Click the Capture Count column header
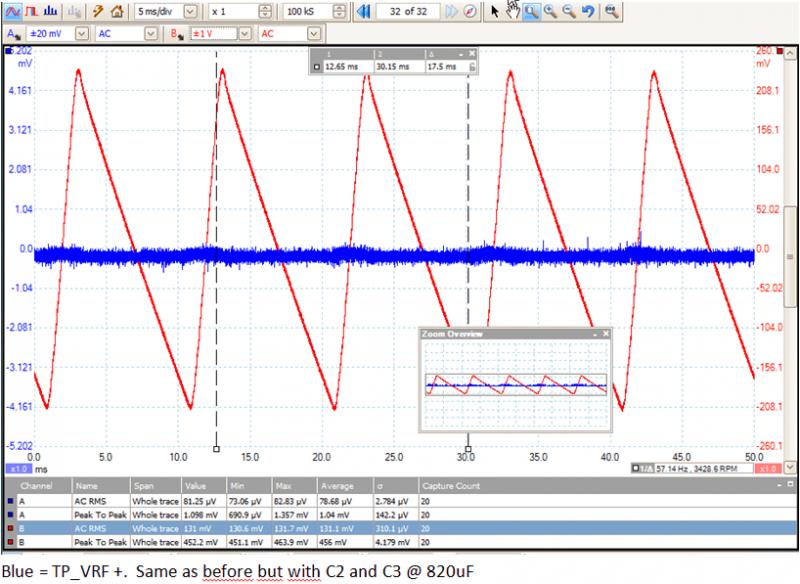Viewport: 800px width, 584px height. pos(451,486)
